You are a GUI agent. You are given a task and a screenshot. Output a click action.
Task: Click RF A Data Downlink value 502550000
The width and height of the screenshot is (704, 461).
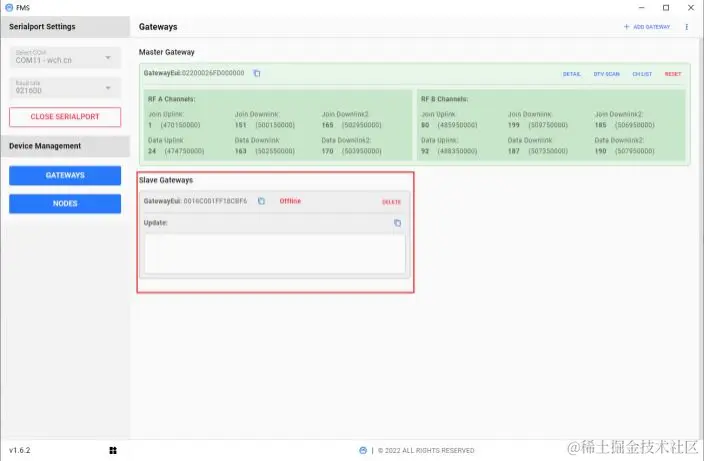click(275, 151)
